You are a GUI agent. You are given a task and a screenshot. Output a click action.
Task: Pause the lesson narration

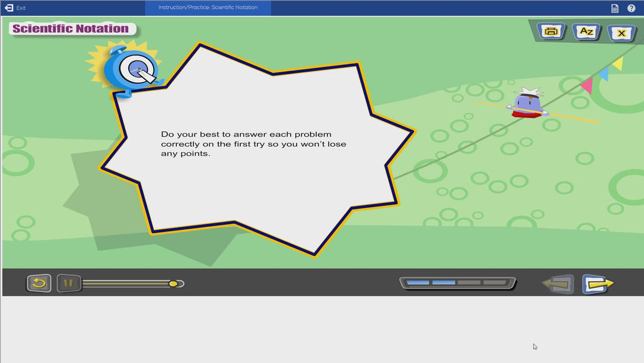69,283
